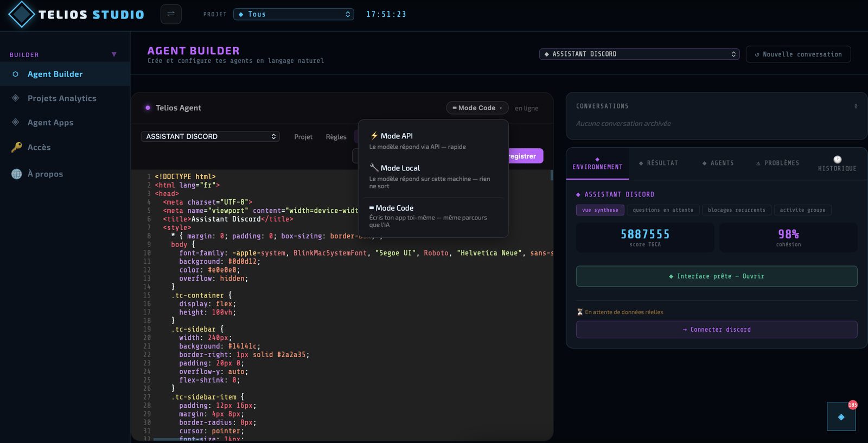The image size is (868, 443).
Task: Toggle the sidebar swap-arrows button
Action: pyautogui.click(x=171, y=14)
